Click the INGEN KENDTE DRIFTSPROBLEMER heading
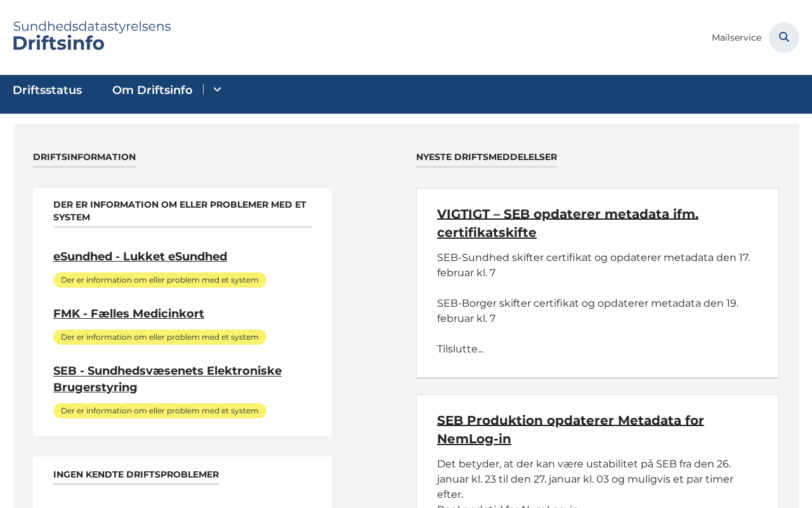Screen dimensions: 812x508 136,474
